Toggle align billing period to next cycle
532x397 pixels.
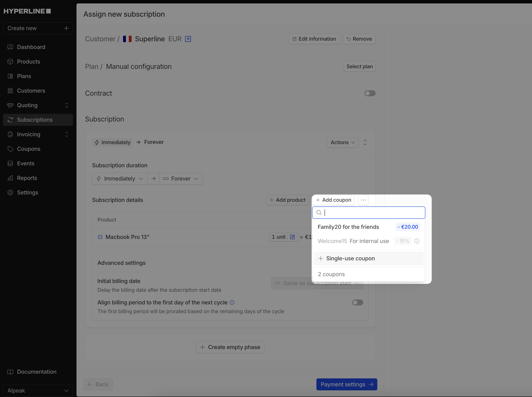pos(357,302)
